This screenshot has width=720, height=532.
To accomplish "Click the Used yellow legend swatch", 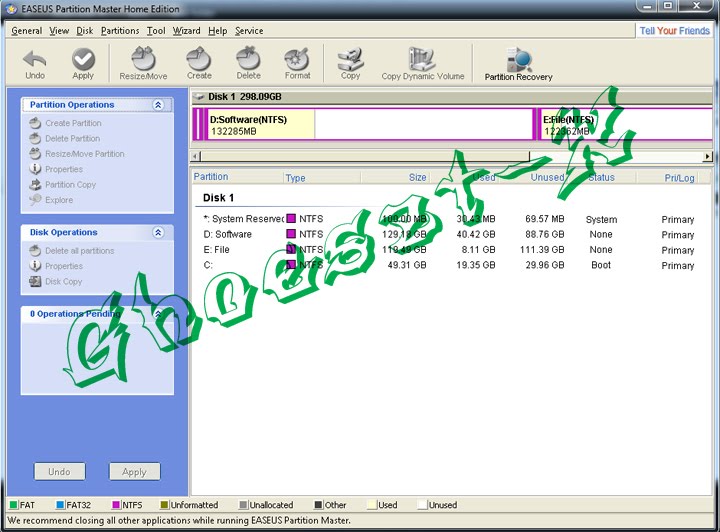I will 372,505.
